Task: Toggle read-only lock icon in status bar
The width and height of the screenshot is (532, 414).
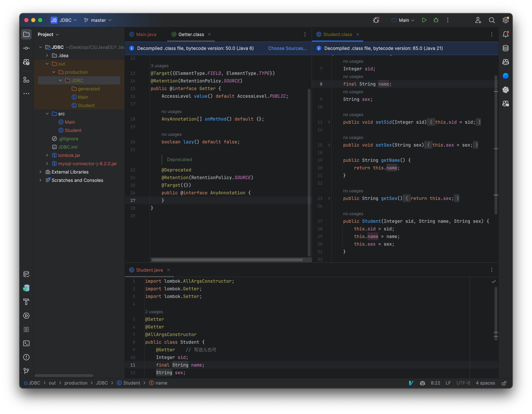Action: [504, 383]
